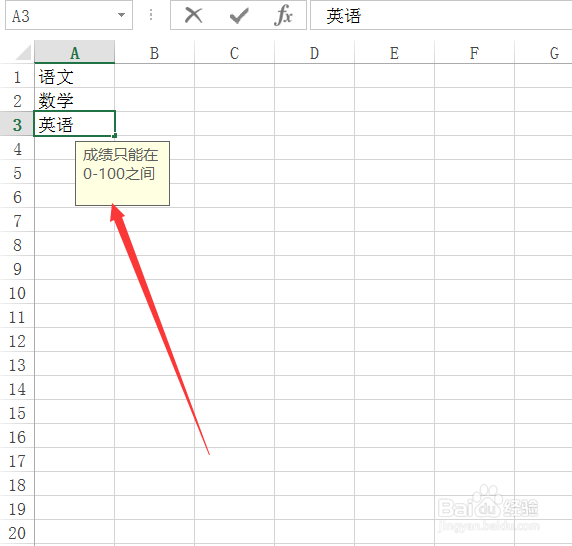Click the Select All corner triangle
Screen dimensions: 572x546
click(x=23, y=52)
